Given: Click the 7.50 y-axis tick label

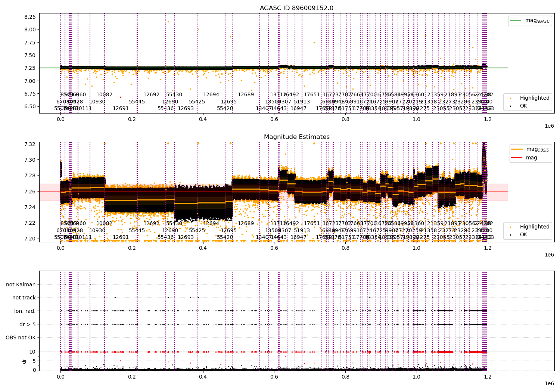Looking at the screenshot, I should click(x=30, y=55).
